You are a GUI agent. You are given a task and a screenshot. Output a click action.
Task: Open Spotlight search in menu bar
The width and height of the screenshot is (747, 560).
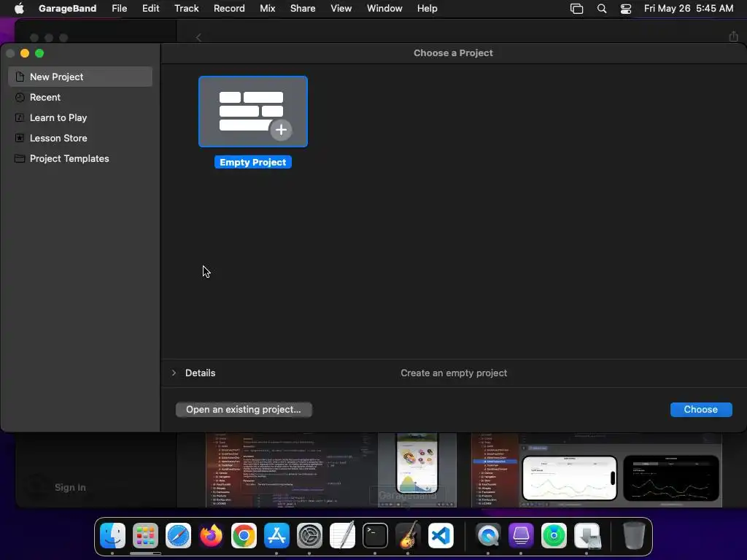602,9
